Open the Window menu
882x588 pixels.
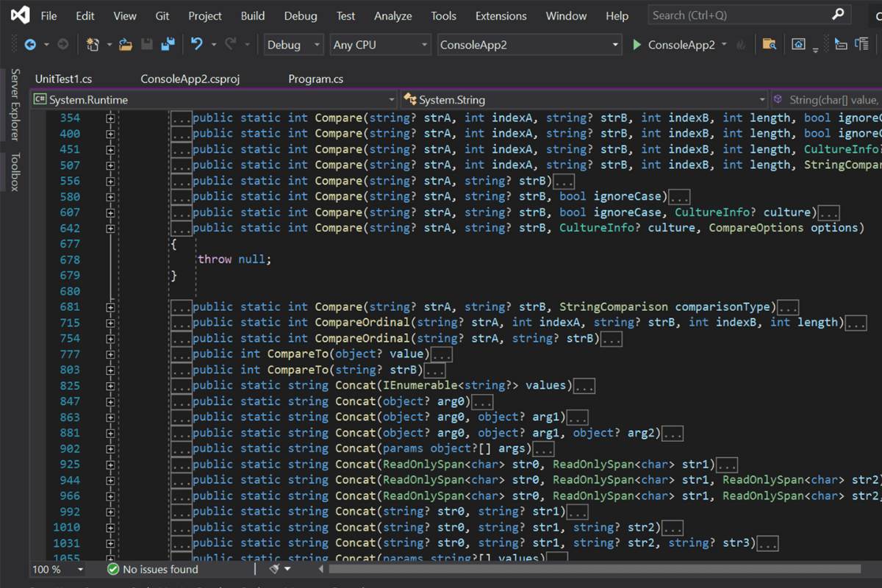[566, 15]
